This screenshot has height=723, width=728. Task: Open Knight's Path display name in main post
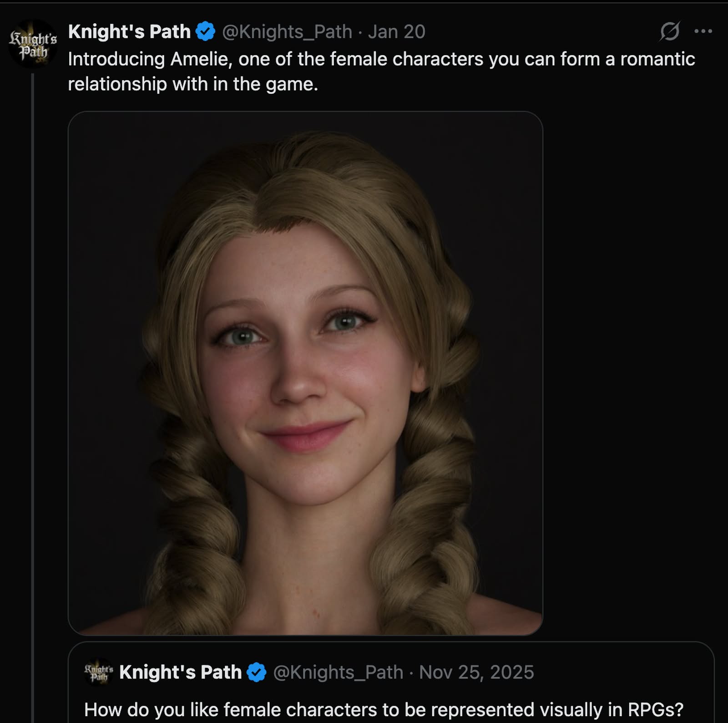click(x=129, y=32)
